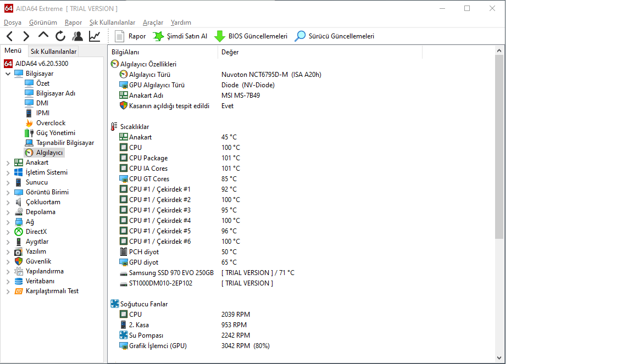633x364 pixels.
Task: Select Bilgisayar Adı item
Action: (x=55, y=93)
